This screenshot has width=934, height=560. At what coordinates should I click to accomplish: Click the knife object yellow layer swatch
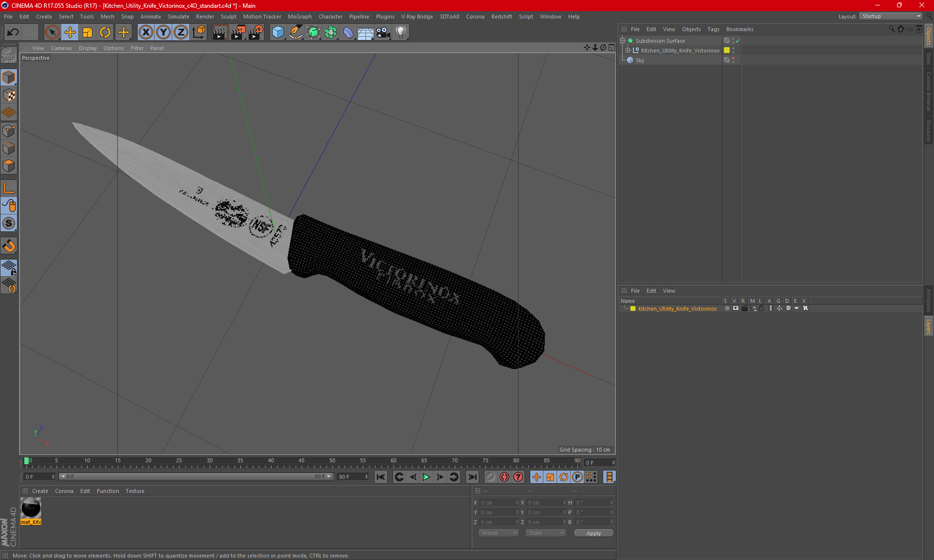pyautogui.click(x=727, y=51)
